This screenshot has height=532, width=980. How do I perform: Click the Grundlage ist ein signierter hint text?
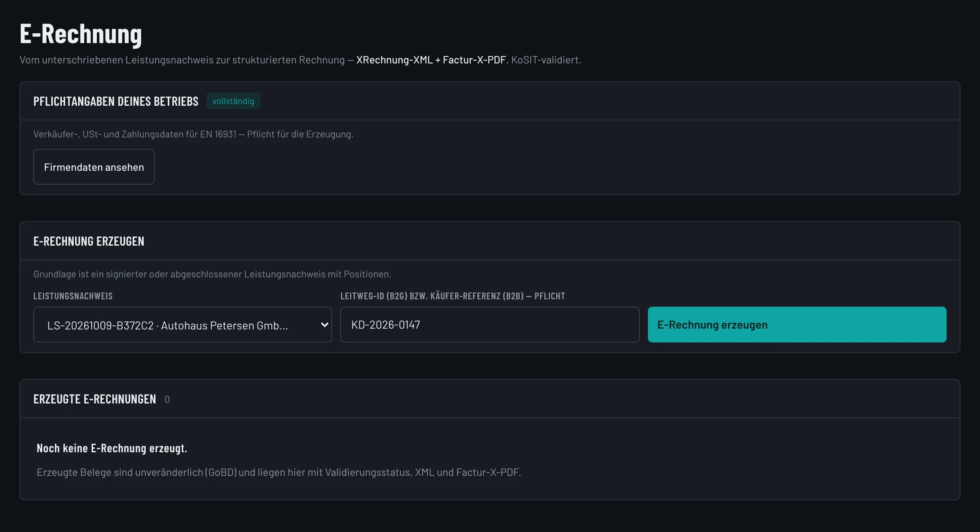212,274
